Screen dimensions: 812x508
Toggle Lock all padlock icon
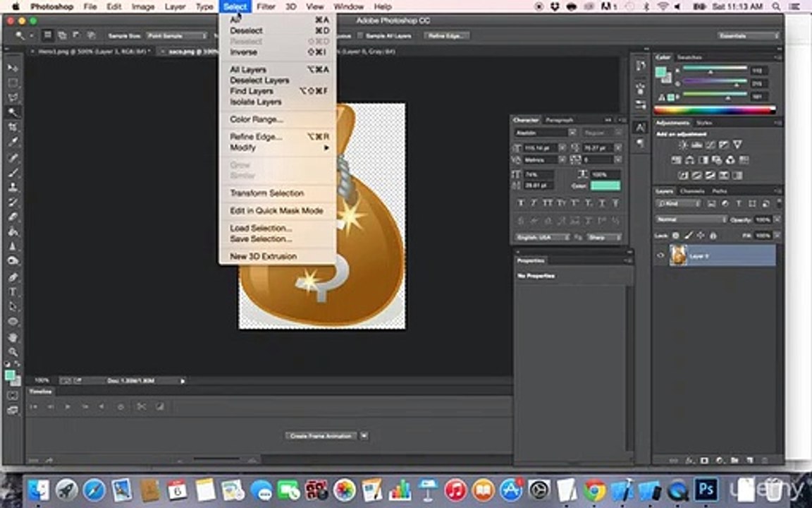click(713, 236)
